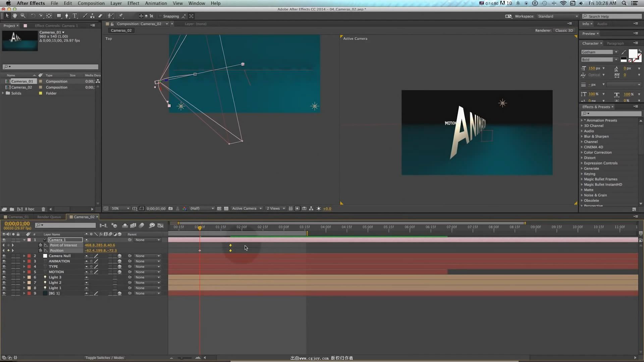The width and height of the screenshot is (644, 362).
Task: Click the Classic 3D renderer button
Action: (564, 31)
